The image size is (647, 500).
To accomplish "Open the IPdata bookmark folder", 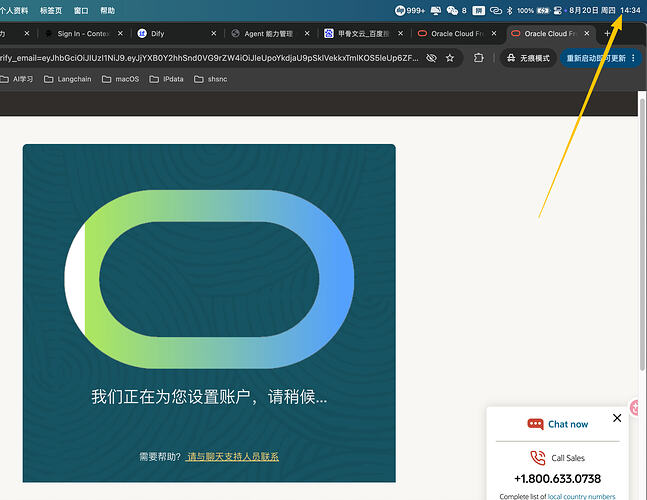I will (166, 79).
